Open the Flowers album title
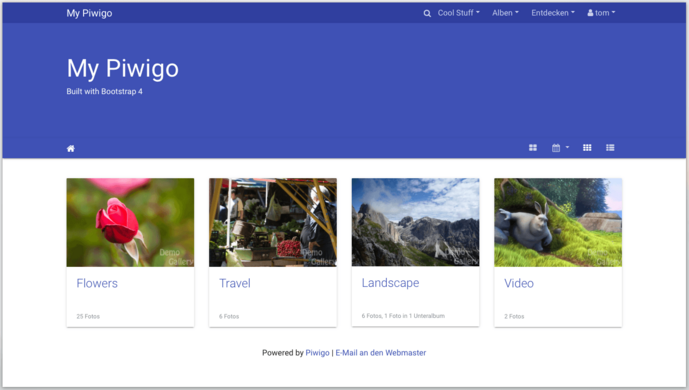 (x=97, y=283)
